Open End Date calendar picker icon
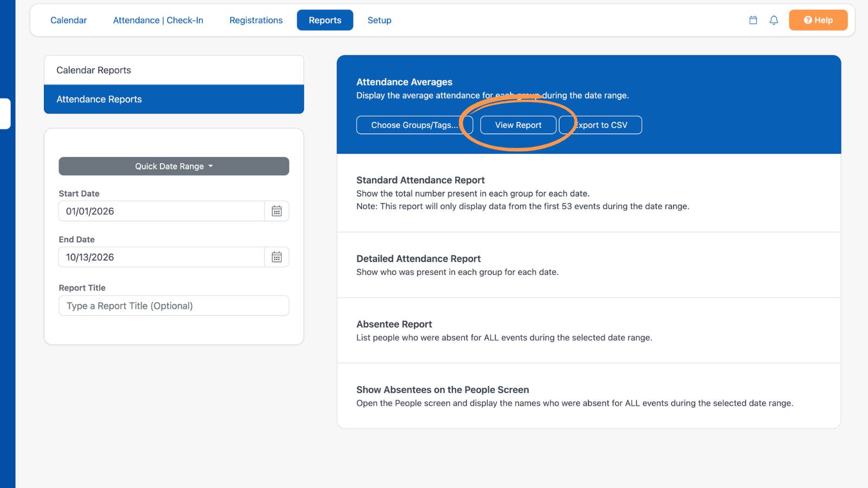Screen dimensions: 868x488 click(x=277, y=257)
